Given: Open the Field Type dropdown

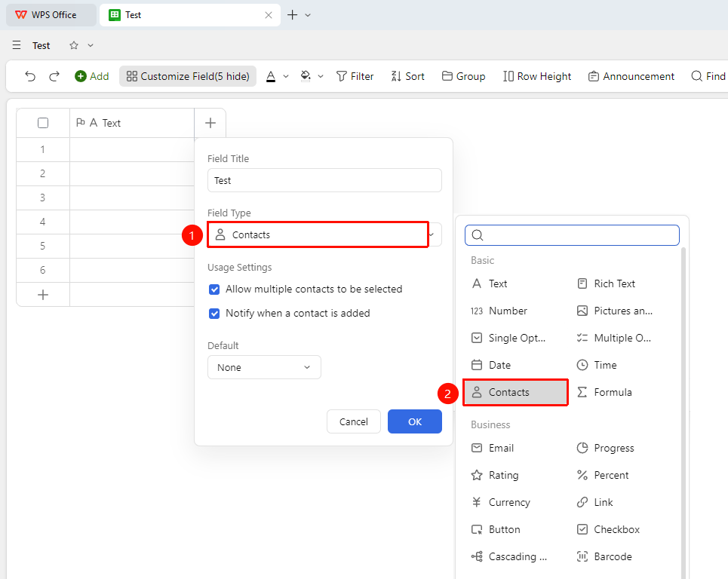Looking at the screenshot, I should pos(324,234).
